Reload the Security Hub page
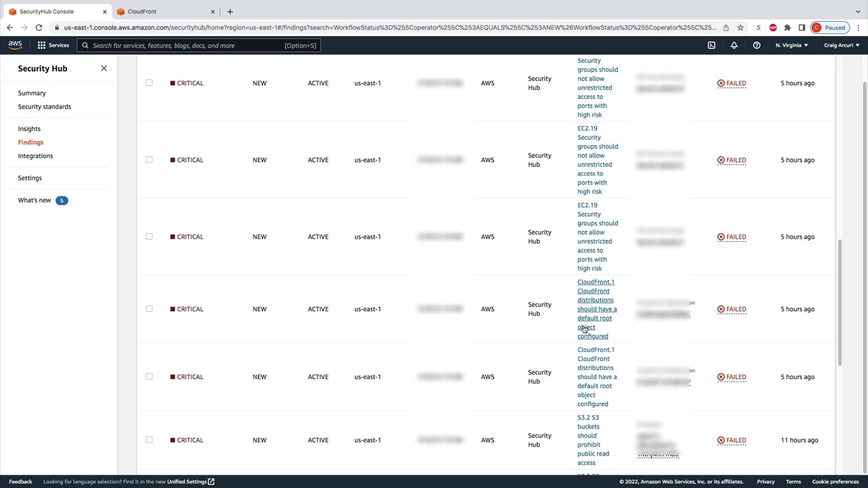Image resolution: width=868 pixels, height=488 pixels. [x=39, y=28]
